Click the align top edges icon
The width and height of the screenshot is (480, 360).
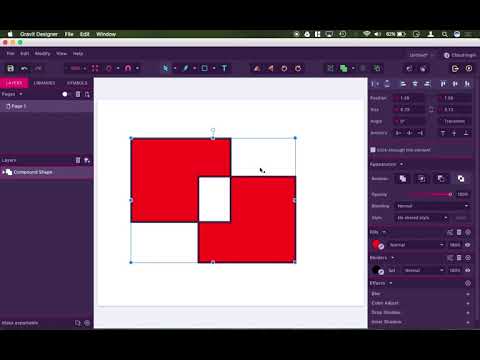click(x=443, y=84)
